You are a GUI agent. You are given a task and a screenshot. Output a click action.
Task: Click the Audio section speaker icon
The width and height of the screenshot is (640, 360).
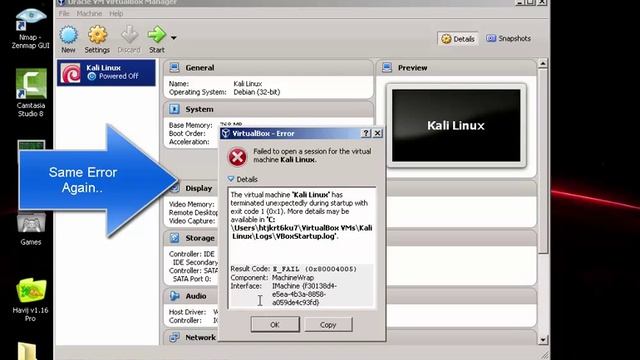(174, 296)
